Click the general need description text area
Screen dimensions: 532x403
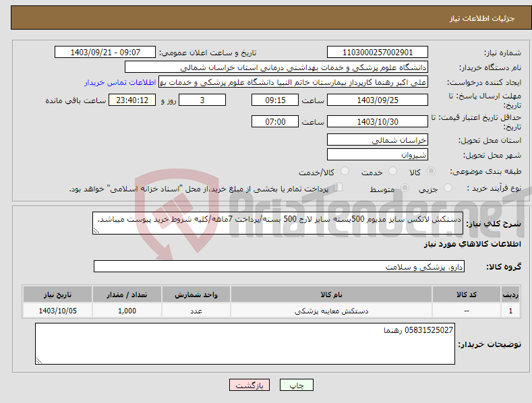pyautogui.click(x=278, y=223)
